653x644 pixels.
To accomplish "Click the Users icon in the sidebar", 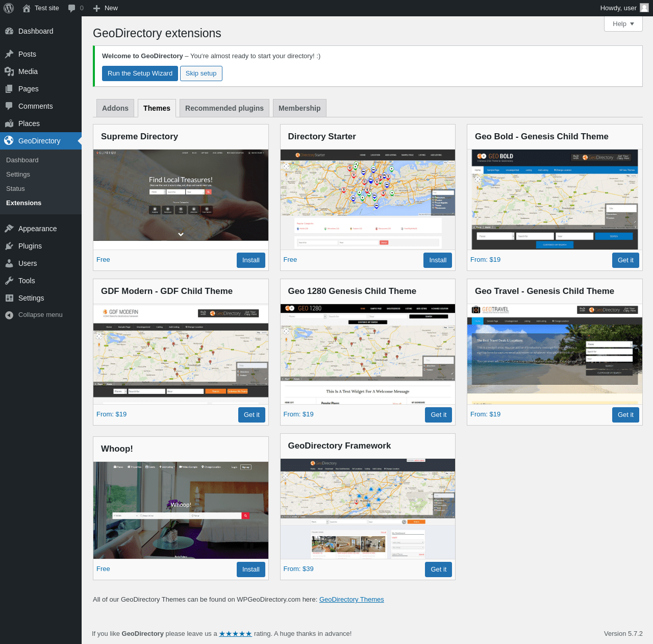I will tap(9, 263).
